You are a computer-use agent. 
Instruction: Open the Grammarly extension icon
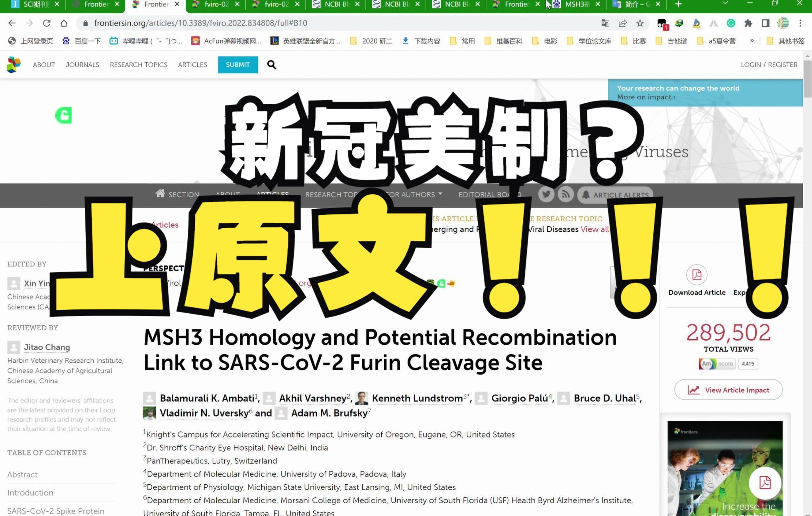click(x=731, y=23)
